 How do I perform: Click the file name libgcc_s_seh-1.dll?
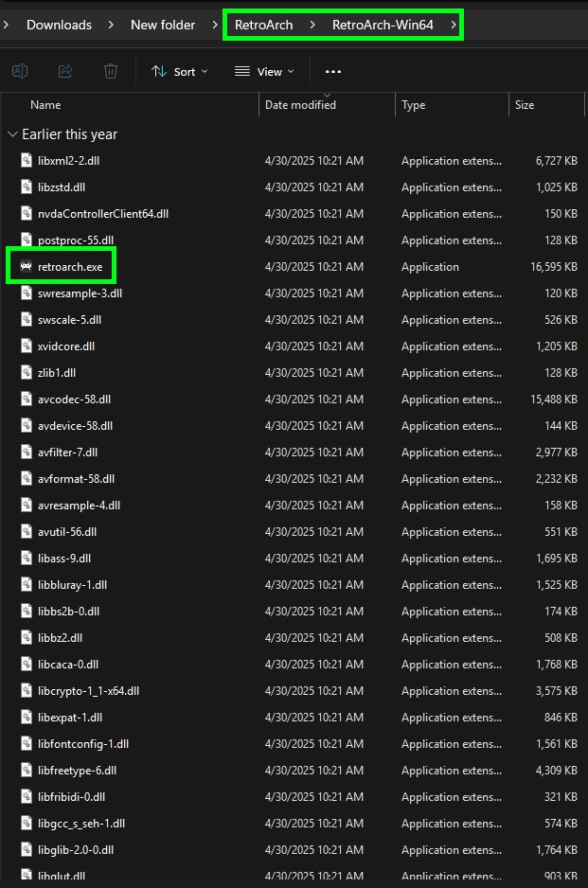(81, 824)
